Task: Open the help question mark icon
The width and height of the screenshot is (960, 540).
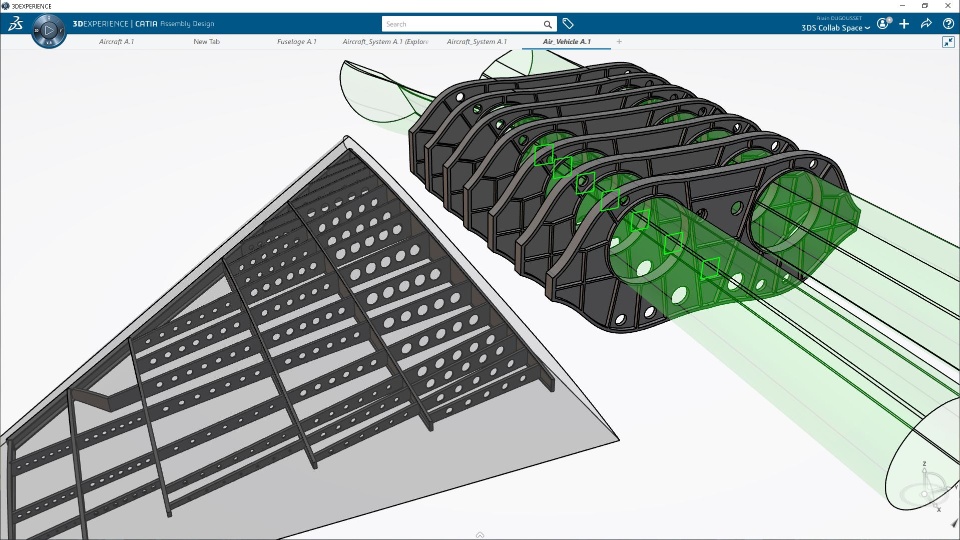Action: tap(948, 23)
